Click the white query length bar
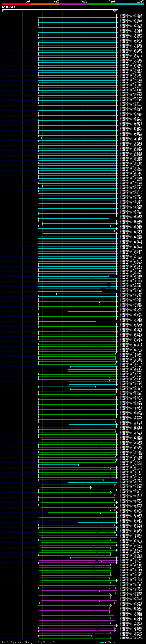Image resolution: width=146 pixels, height=644 pixels. 60,9
